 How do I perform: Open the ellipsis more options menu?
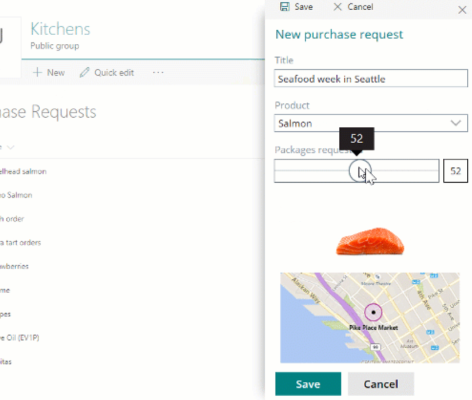tap(158, 72)
